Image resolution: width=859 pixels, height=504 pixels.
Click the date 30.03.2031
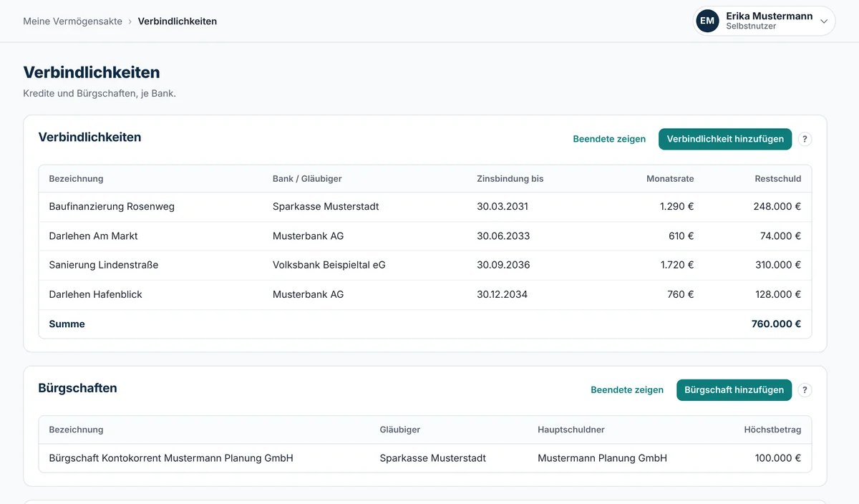(503, 207)
